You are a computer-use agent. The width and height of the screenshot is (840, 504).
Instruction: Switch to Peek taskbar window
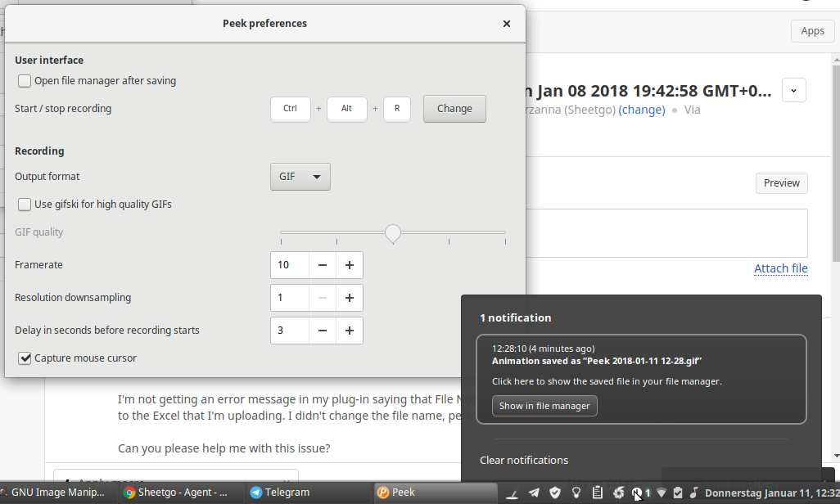coord(435,493)
